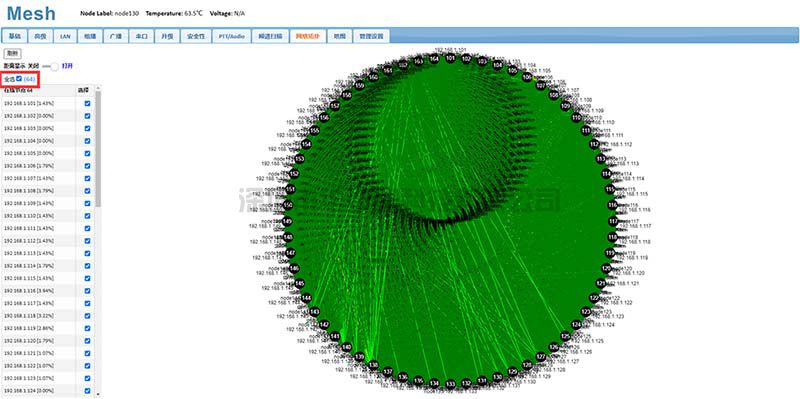Click node 127 circle in the topology
The height and width of the screenshot is (399, 800).
coord(541,357)
